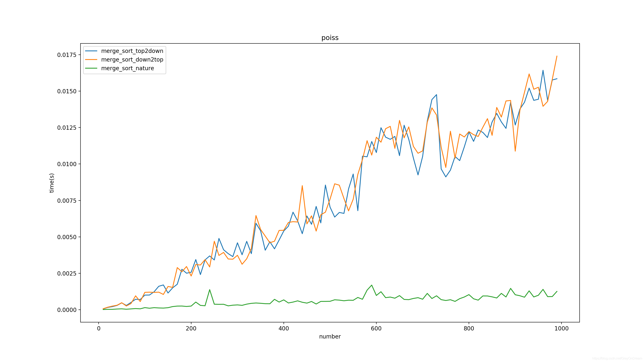
Task: Click the green line legend swatch
Action: (x=91, y=68)
